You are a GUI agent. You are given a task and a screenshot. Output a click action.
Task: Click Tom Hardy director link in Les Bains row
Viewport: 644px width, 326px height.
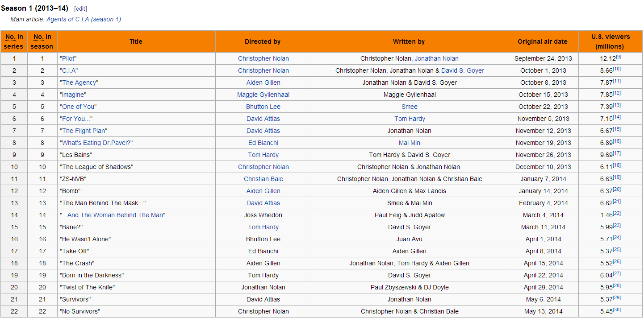(x=263, y=155)
